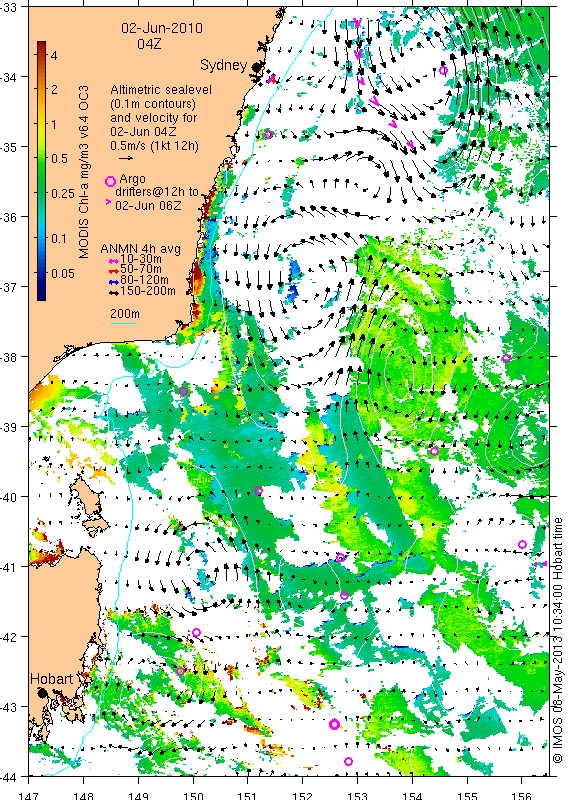The image size is (570, 800).
Task: Click the '50-70m' depth label
Action: click(141, 269)
